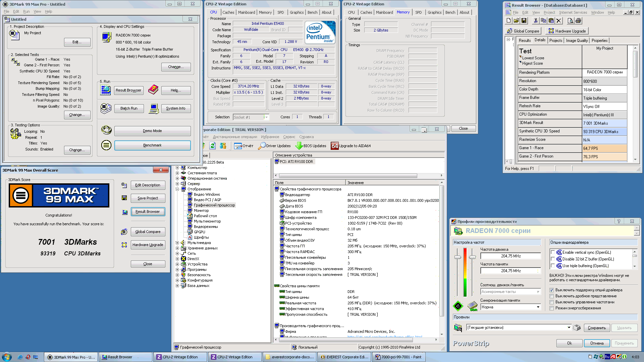Image resolution: width=644 pixels, height=362 pixels.
Task: Click the Paste clipboard icon in Result Browser
Action: 551,21
